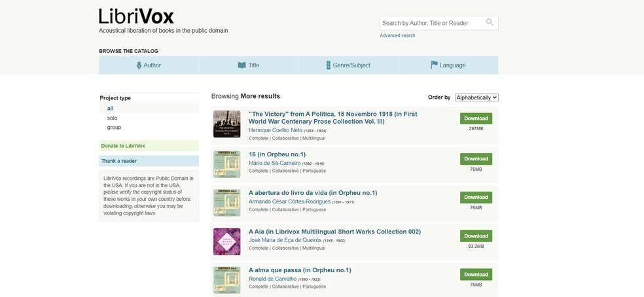Image resolution: width=644 pixels, height=297 pixels.
Task: Click the "Browsing More results" heading
Action: (245, 96)
